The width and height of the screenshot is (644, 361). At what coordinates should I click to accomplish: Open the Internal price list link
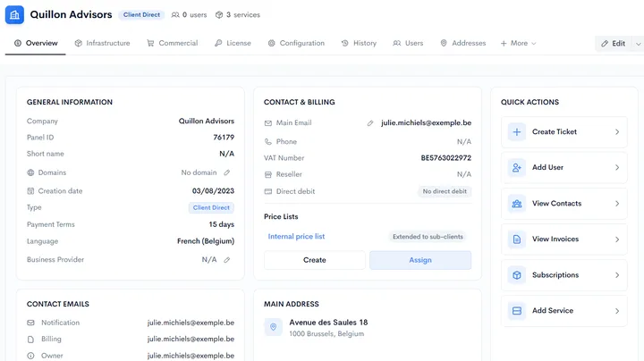[x=296, y=236]
